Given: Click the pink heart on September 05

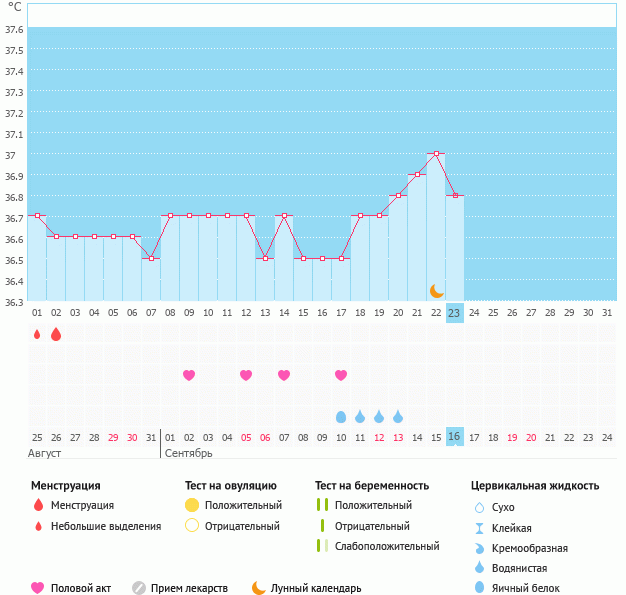Looking at the screenshot, I should coord(246,375).
